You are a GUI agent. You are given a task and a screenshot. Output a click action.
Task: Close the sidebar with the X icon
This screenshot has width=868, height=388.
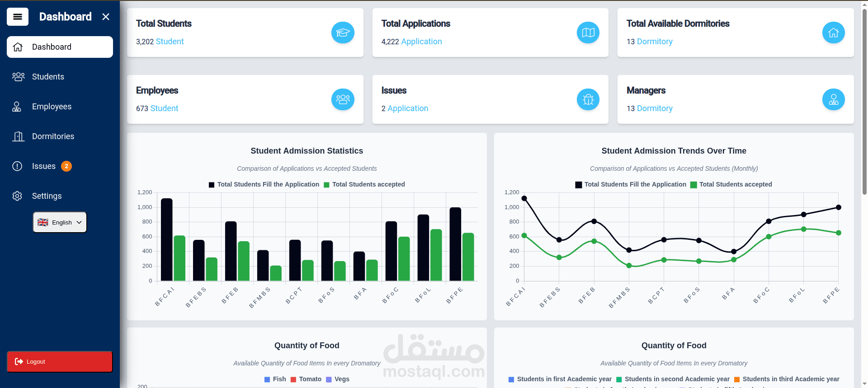[106, 17]
